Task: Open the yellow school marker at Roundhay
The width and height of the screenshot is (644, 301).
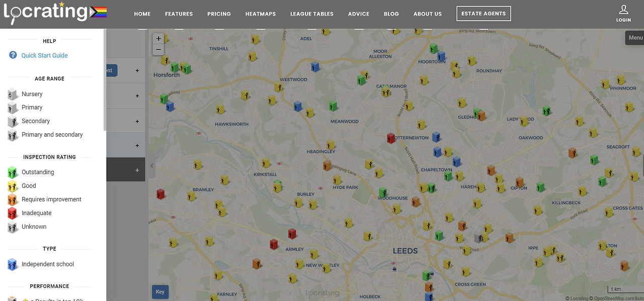Action: [471, 60]
